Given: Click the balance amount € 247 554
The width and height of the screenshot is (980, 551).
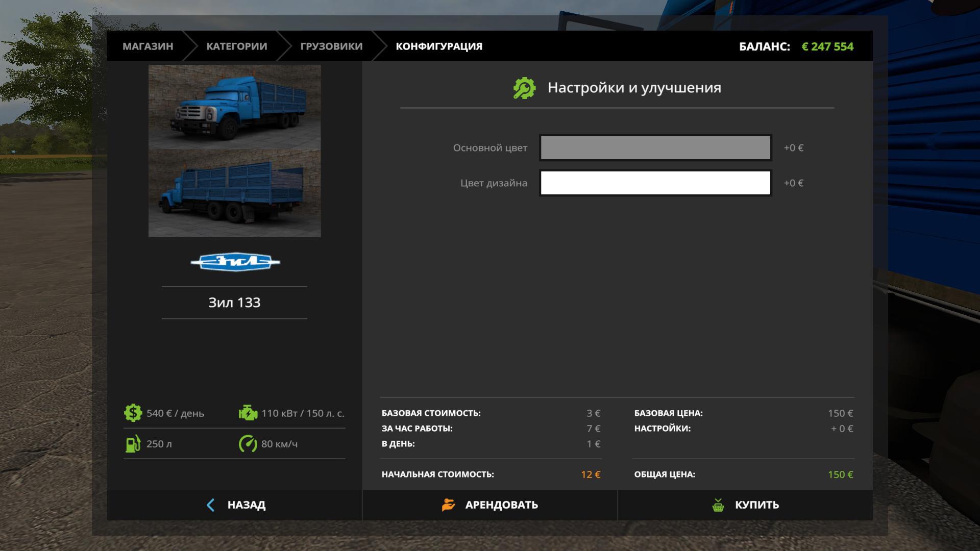Looking at the screenshot, I should tap(827, 46).
